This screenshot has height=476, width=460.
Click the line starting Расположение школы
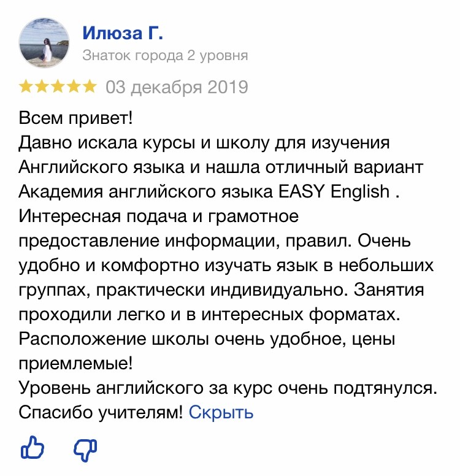click(x=207, y=339)
